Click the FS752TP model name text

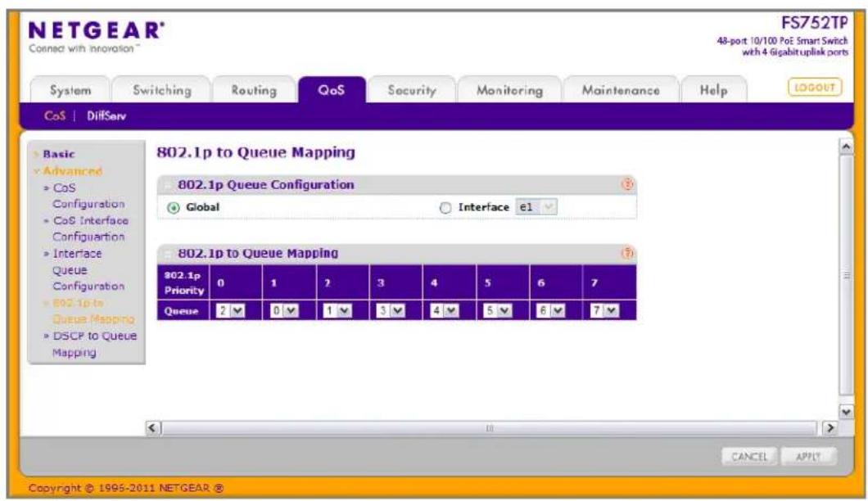click(814, 23)
